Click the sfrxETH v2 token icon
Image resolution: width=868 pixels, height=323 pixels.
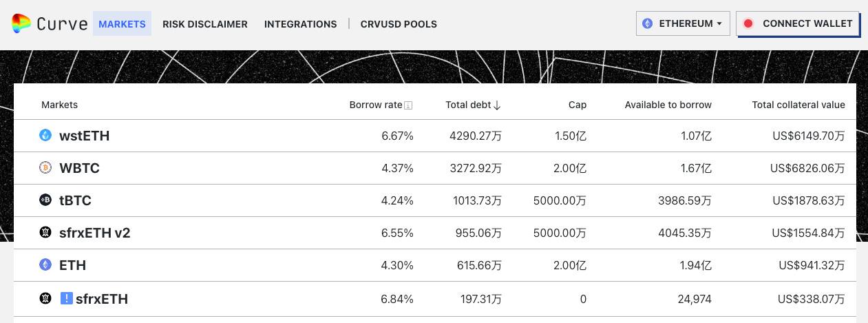point(45,232)
